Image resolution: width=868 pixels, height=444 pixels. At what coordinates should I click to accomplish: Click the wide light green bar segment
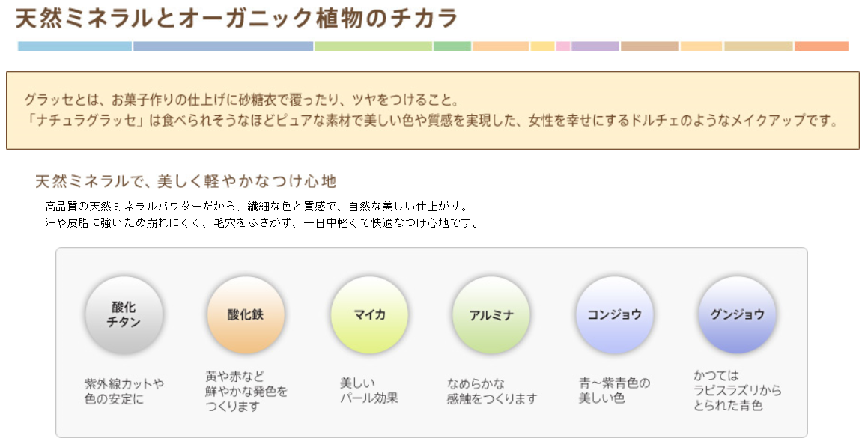pos(374,46)
